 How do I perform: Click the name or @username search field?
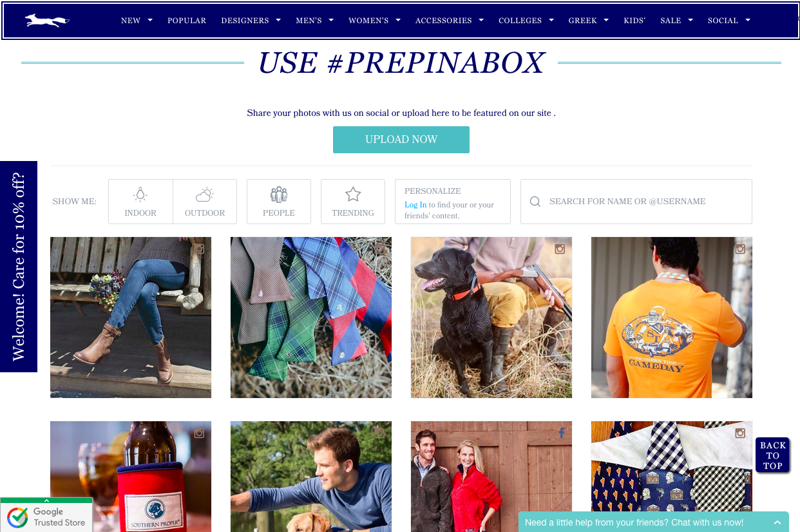[x=636, y=202]
